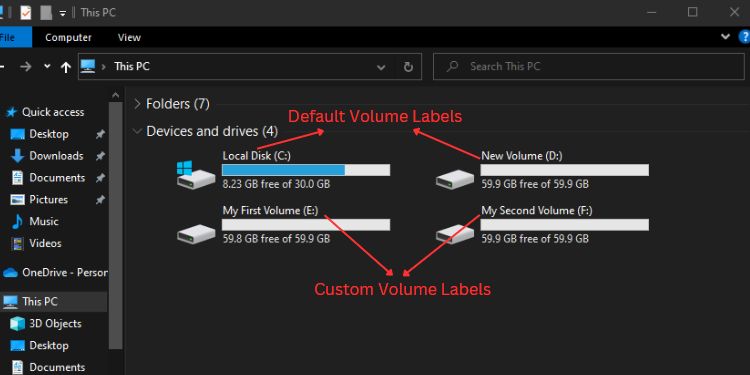
Task: Open the Customize Quick Access Toolbar arrow
Action: 63,13
